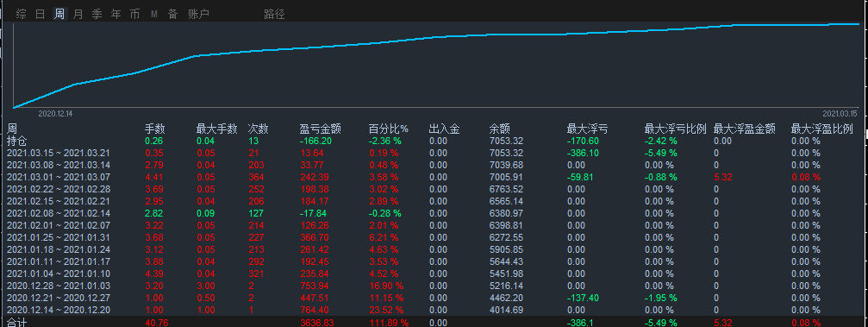Switch to the 综 summary tab
The image size is (868, 327).
point(21,15)
